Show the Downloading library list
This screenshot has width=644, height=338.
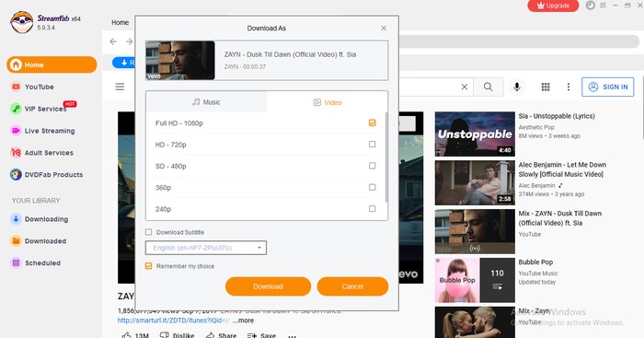coord(46,219)
